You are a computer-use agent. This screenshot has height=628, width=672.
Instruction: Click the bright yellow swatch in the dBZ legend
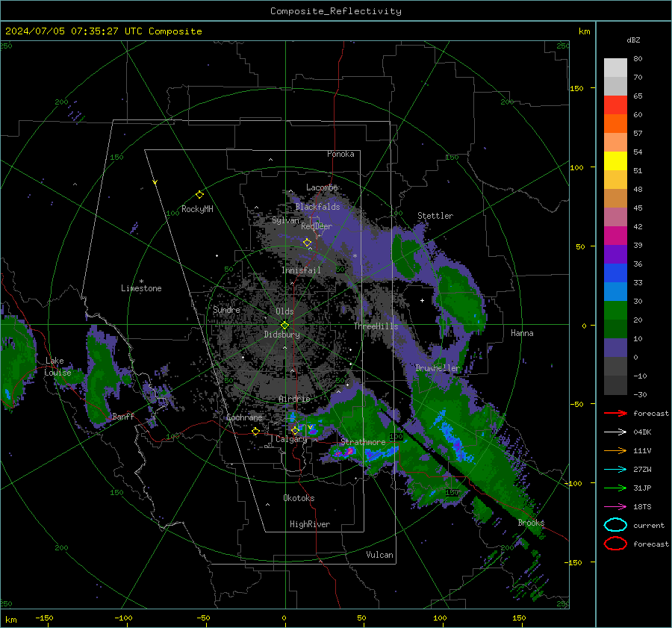click(x=615, y=161)
